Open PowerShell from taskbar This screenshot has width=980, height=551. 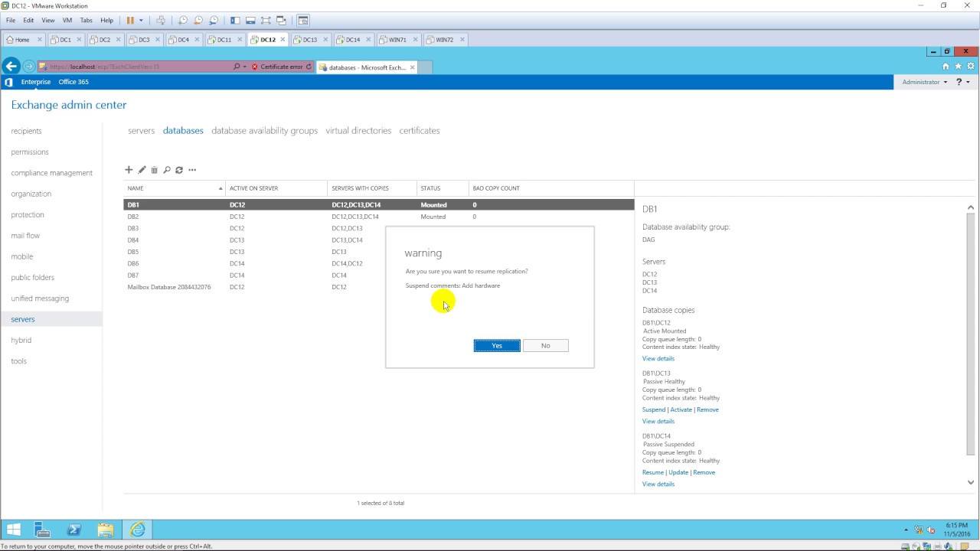pyautogui.click(x=74, y=530)
